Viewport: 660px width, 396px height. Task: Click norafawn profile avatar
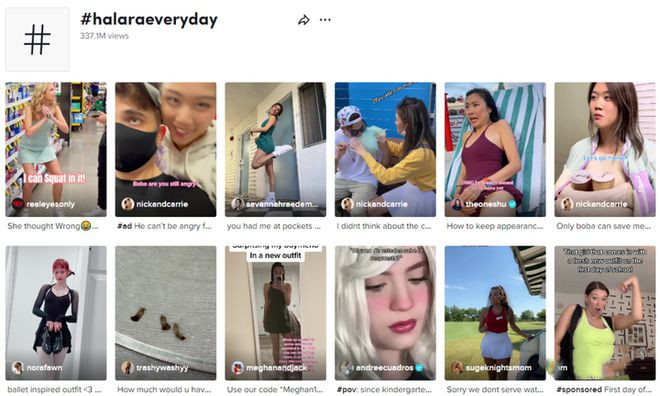[x=18, y=367]
